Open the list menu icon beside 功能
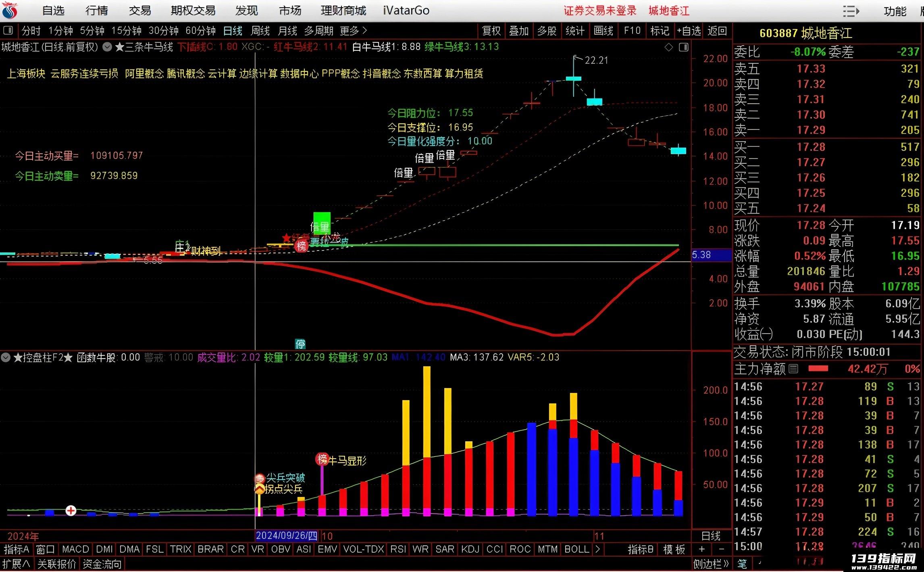Screen dimensions: 924x572 (x=851, y=11)
